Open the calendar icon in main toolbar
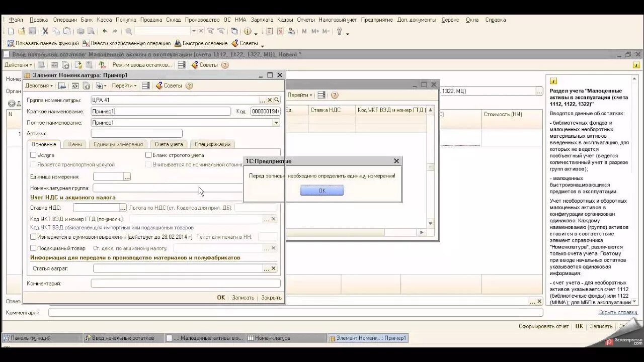 pyautogui.click(x=280, y=31)
